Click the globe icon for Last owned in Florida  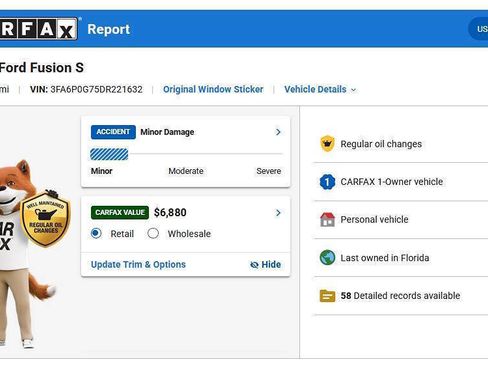[327, 258]
